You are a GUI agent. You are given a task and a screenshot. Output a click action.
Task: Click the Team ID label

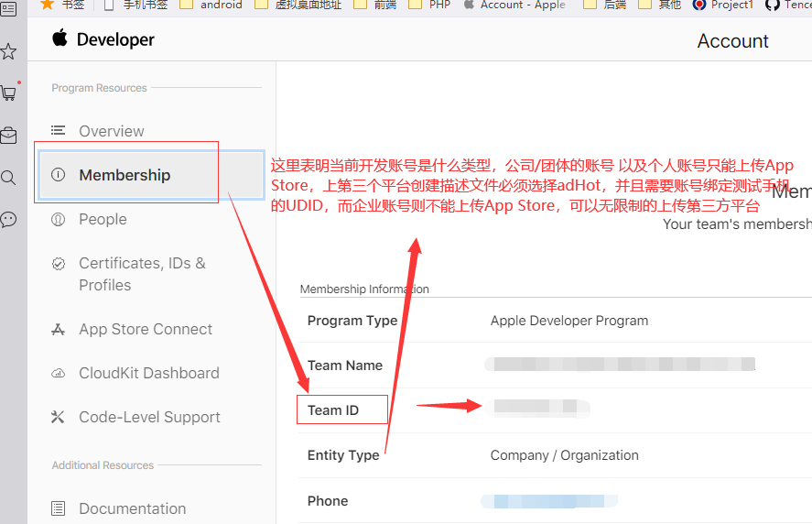coord(333,410)
